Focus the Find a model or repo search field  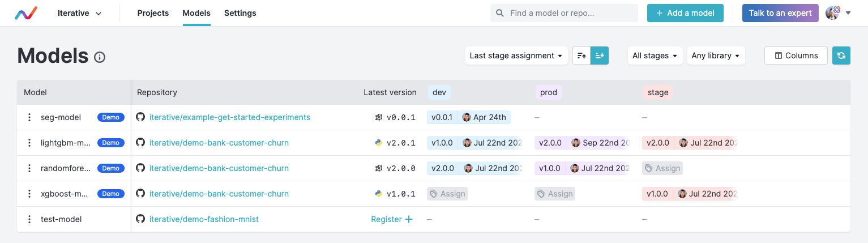[x=564, y=13]
